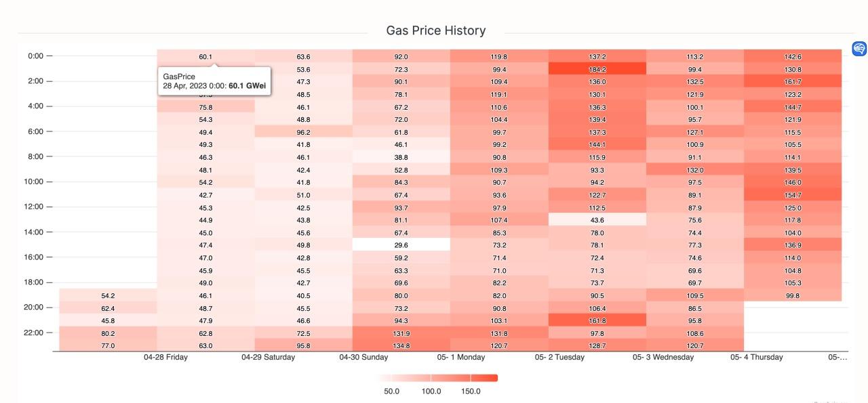
Task: Click the Gas Price History title
Action: click(435, 30)
